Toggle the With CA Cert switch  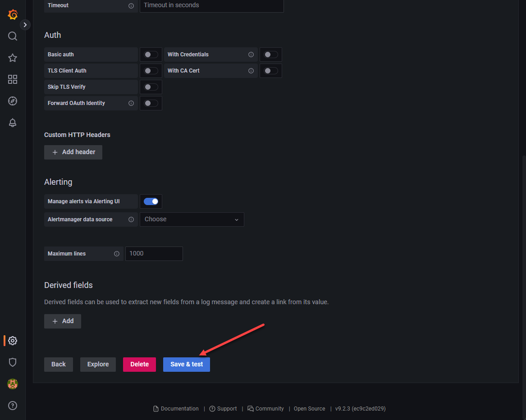coord(271,71)
